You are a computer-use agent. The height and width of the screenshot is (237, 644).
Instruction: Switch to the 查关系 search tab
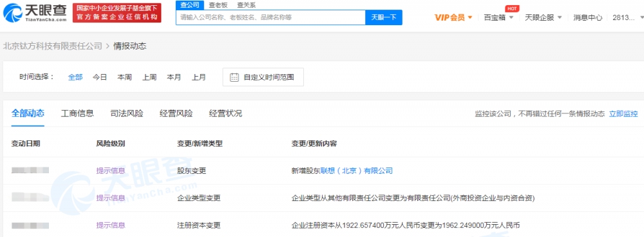[x=247, y=5]
